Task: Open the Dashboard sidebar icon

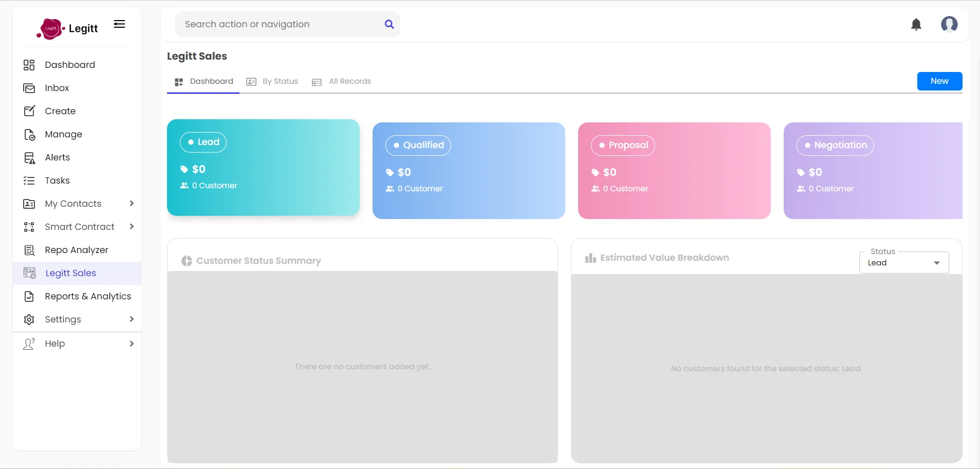Action: [29, 65]
